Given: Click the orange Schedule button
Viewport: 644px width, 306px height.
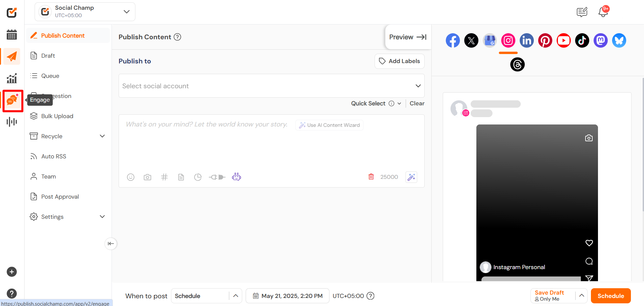Looking at the screenshot, I should coord(611,296).
